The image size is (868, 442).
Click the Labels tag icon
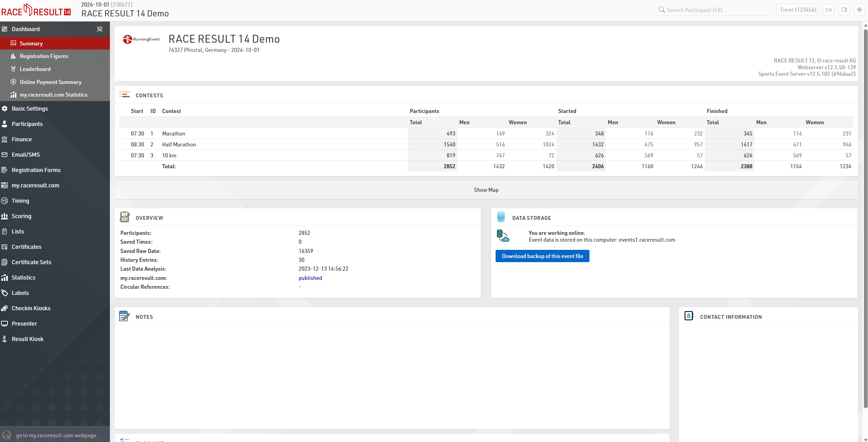click(x=4, y=293)
